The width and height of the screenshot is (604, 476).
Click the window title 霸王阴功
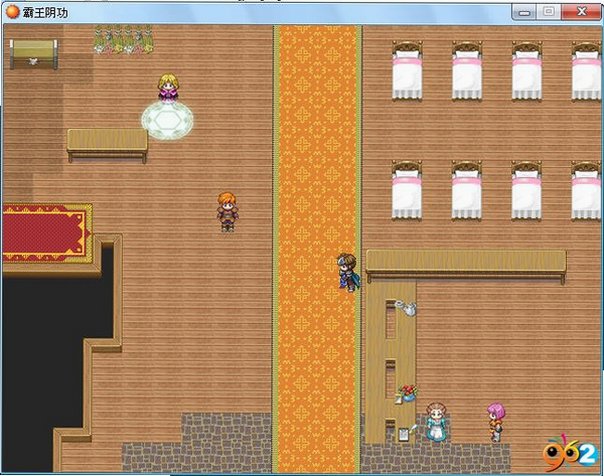(x=45, y=13)
